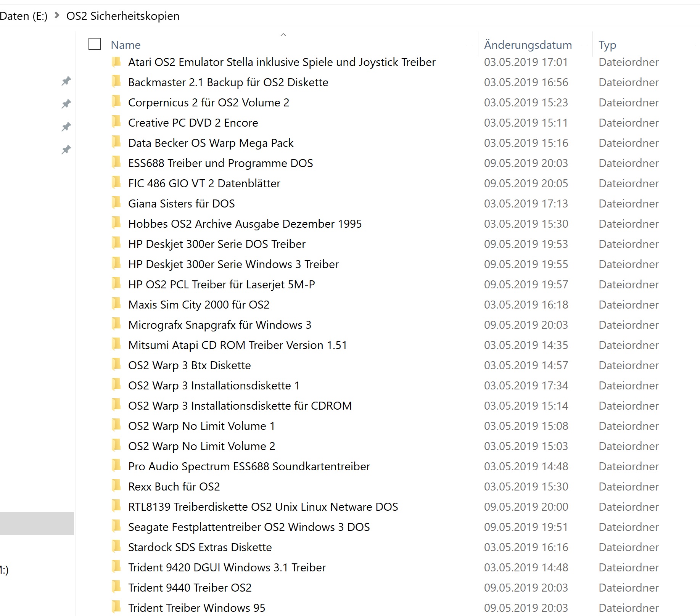Click the Rexx Buch für OS2 name

(174, 486)
